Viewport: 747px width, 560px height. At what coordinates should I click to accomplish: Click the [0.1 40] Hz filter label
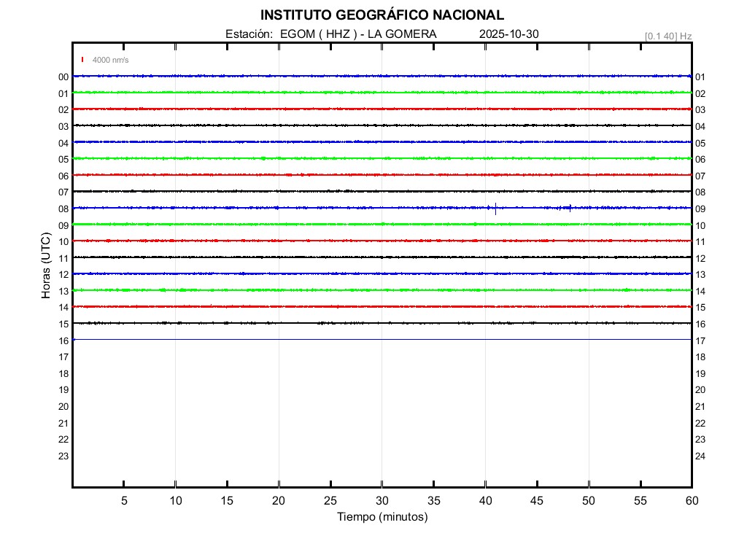668,36
